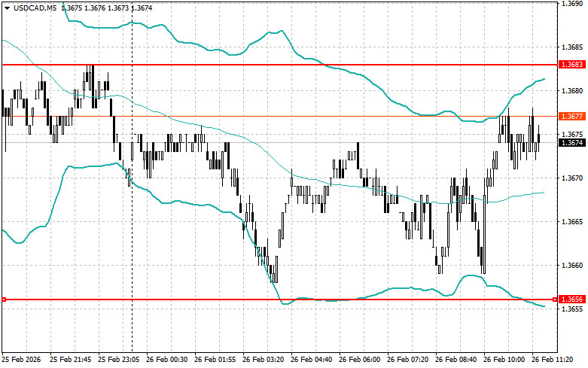This screenshot has height=368, width=588.
Task: Click the 1.3685 price scale value
Action: pos(572,47)
